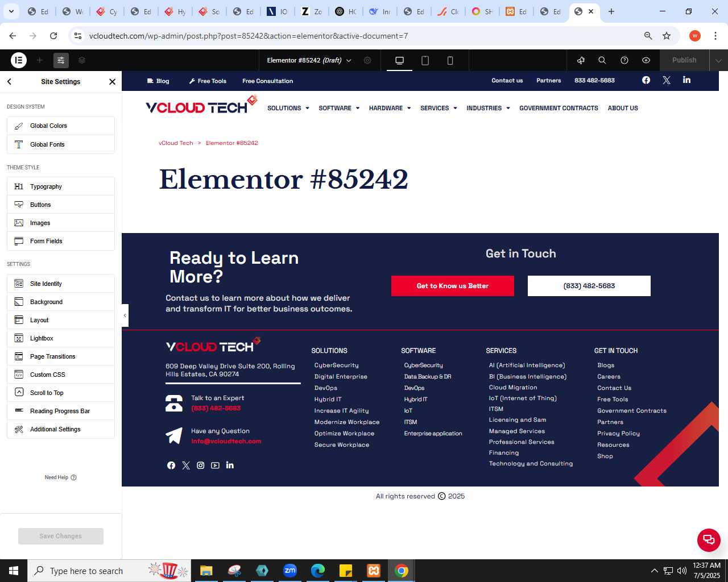
Task: Expand the Publish options arrow
Action: click(718, 60)
